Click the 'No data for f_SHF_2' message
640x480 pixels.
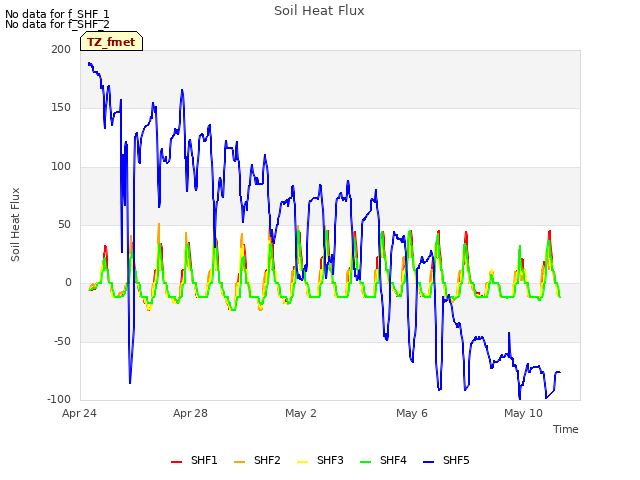pyautogui.click(x=57, y=24)
